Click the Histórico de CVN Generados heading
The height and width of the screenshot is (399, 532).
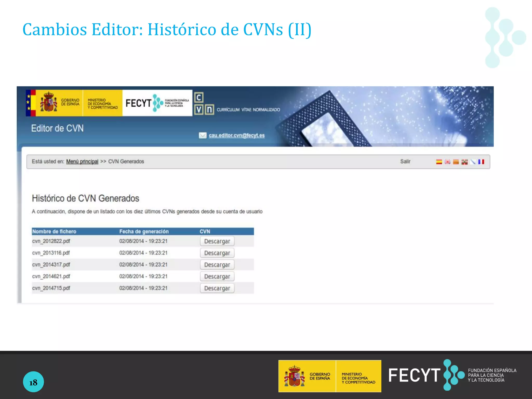(85, 198)
